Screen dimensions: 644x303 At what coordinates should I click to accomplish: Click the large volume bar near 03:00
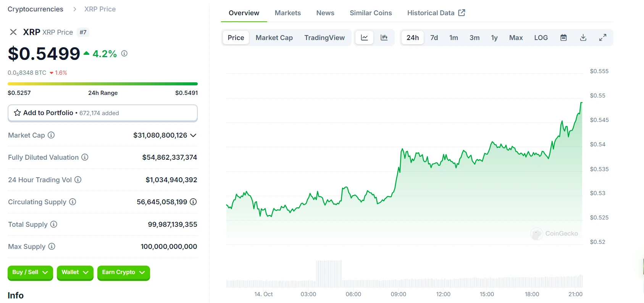coord(329,274)
